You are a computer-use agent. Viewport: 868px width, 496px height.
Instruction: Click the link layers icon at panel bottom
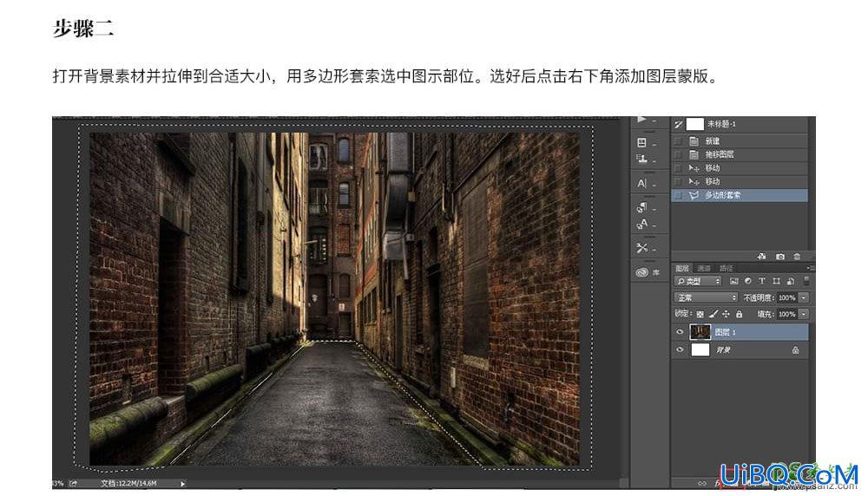[x=702, y=483]
